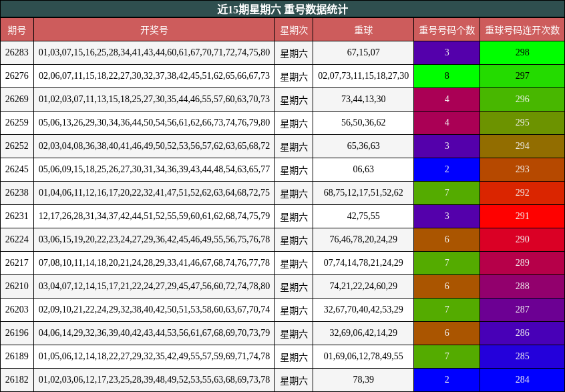This screenshot has width=565, height=392.
Task: Click the bright red 291 cell
Action: [522, 216]
